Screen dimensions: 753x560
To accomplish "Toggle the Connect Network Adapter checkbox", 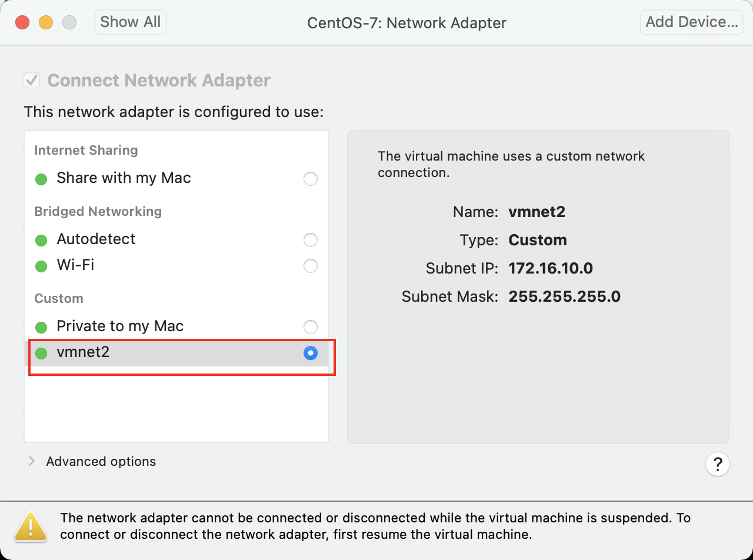I will coord(32,80).
